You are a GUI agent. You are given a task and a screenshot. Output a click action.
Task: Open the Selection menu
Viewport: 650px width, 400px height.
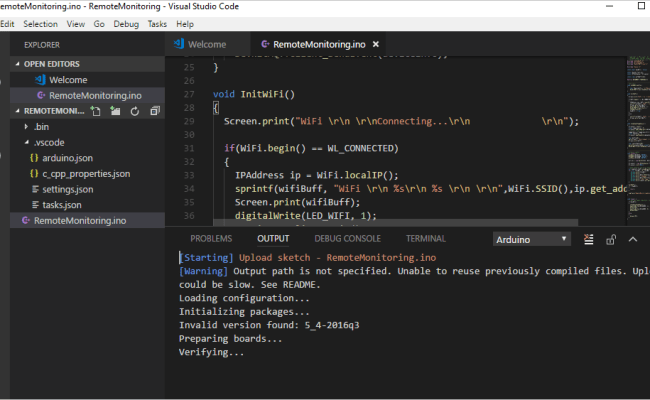tap(41, 24)
